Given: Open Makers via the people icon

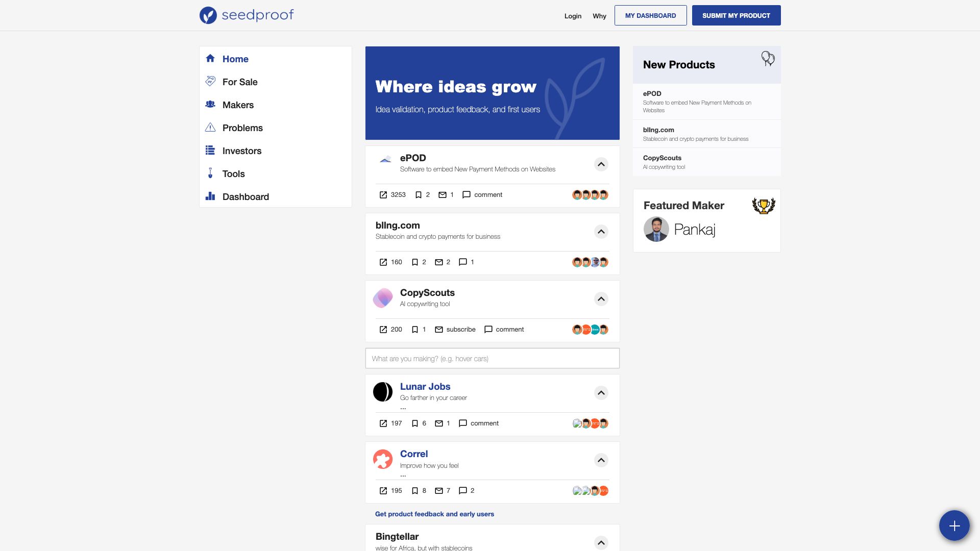Looking at the screenshot, I should point(210,105).
